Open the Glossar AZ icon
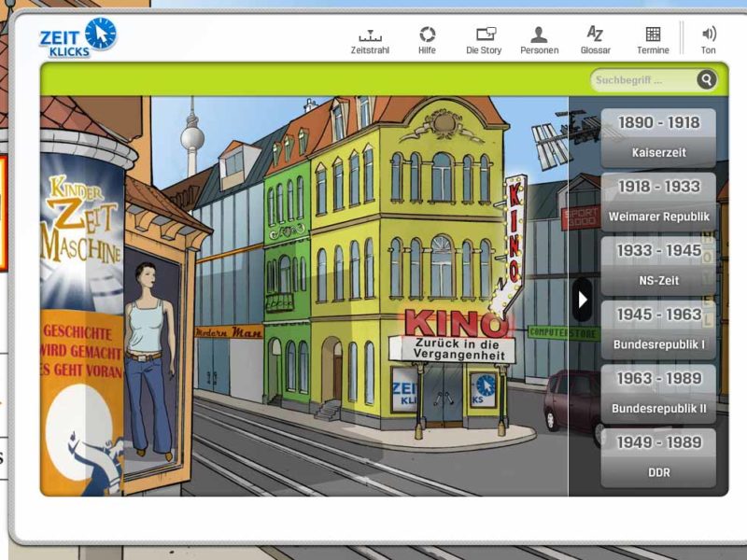Screen dimensions: 747x560 click(x=595, y=40)
